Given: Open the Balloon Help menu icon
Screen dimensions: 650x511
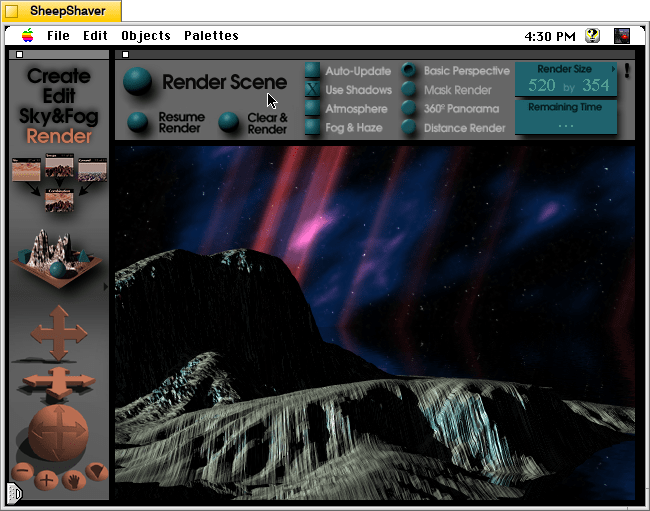Looking at the screenshot, I should click(x=592, y=36).
